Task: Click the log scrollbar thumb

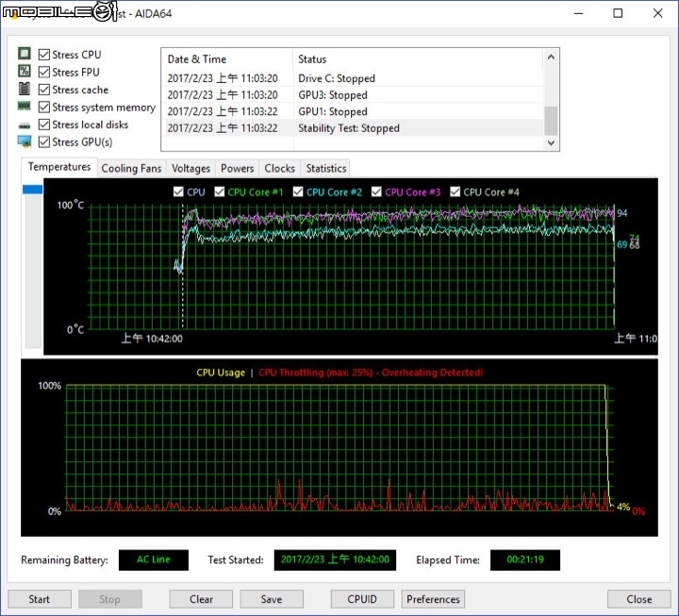Action: coord(551,121)
